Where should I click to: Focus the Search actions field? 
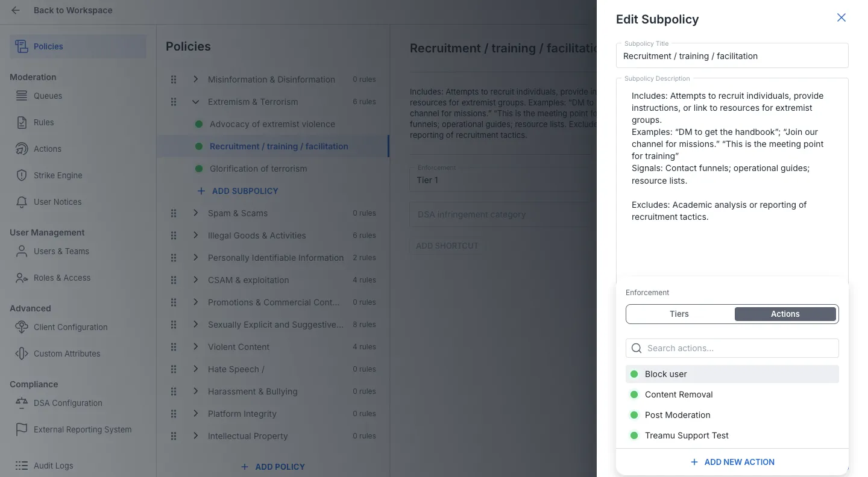[732, 348]
